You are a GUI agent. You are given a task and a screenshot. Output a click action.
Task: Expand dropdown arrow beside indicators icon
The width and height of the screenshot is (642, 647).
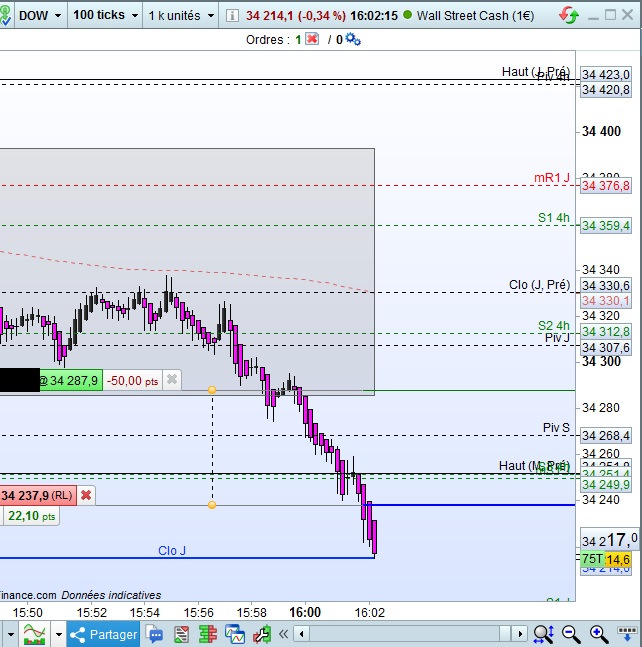(59, 634)
